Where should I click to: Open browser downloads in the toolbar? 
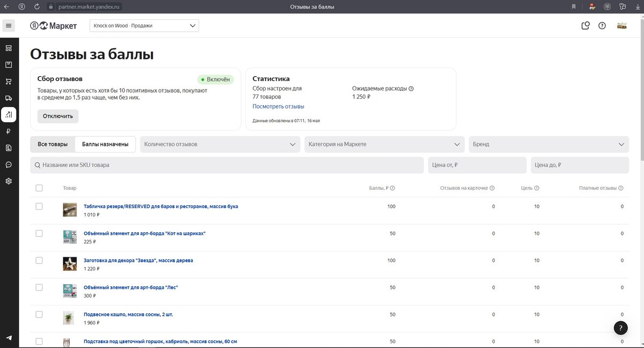pyautogui.click(x=637, y=7)
